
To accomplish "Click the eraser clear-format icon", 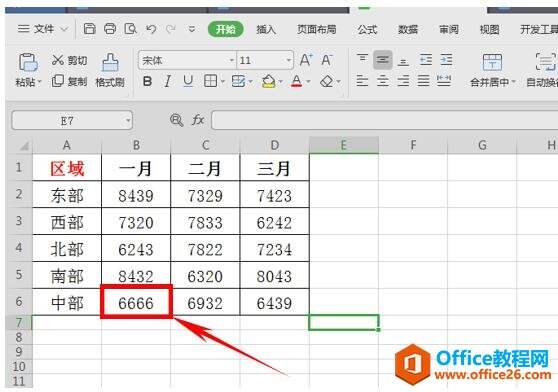I will point(327,81).
